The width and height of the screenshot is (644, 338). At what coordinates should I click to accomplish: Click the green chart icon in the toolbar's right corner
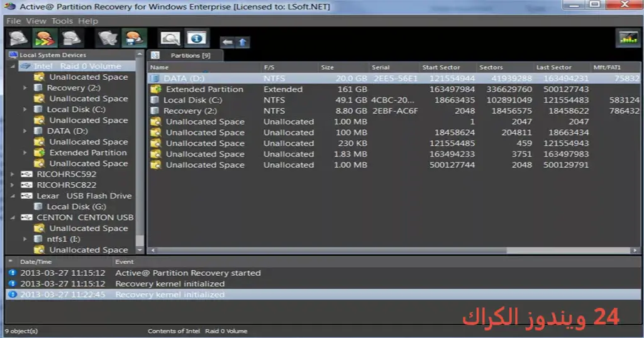(x=628, y=38)
